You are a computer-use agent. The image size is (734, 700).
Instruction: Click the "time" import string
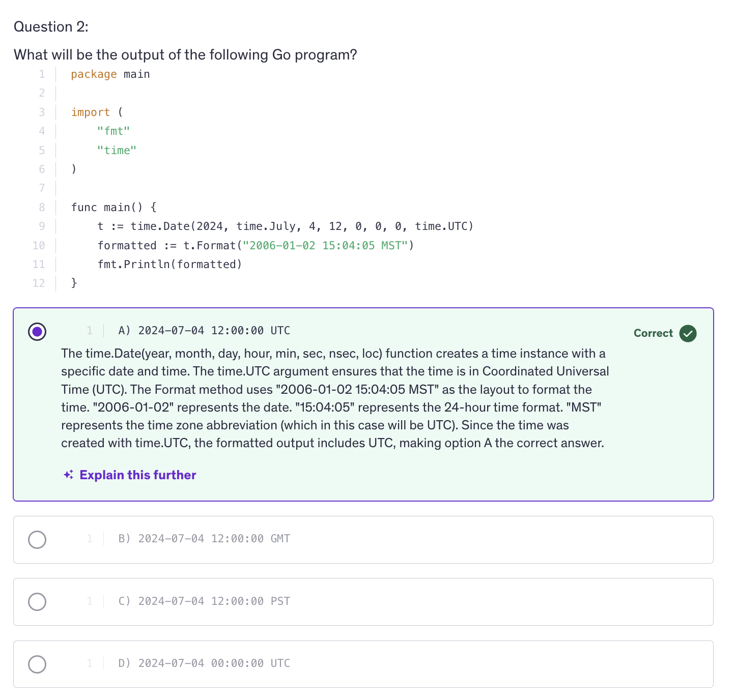pyautogui.click(x=117, y=151)
